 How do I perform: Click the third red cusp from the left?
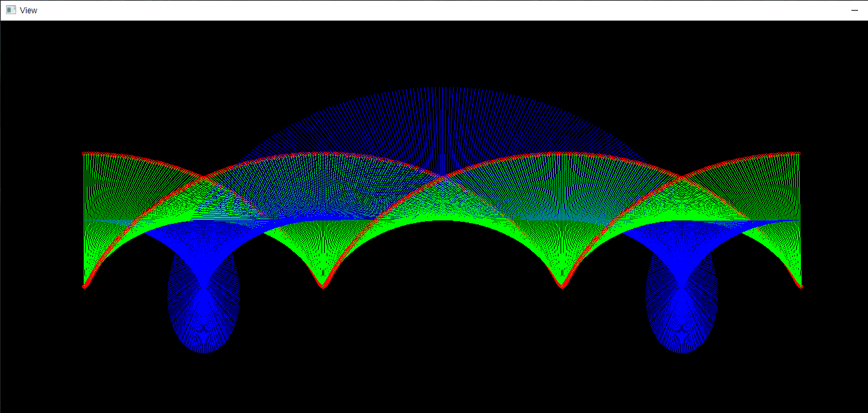pyautogui.click(x=562, y=287)
